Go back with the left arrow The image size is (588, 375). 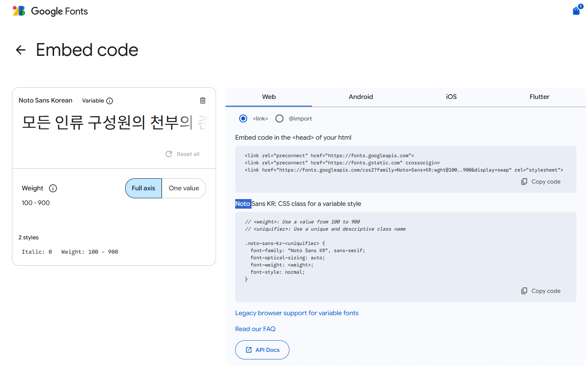click(21, 50)
